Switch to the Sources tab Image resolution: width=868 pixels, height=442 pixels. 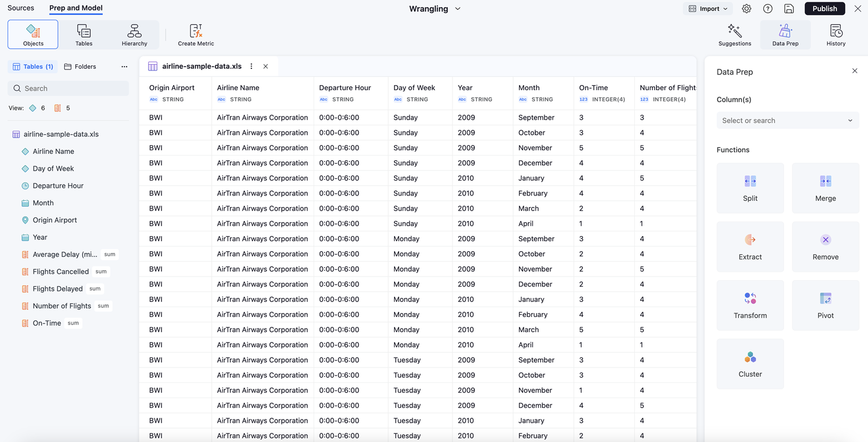tap(21, 8)
